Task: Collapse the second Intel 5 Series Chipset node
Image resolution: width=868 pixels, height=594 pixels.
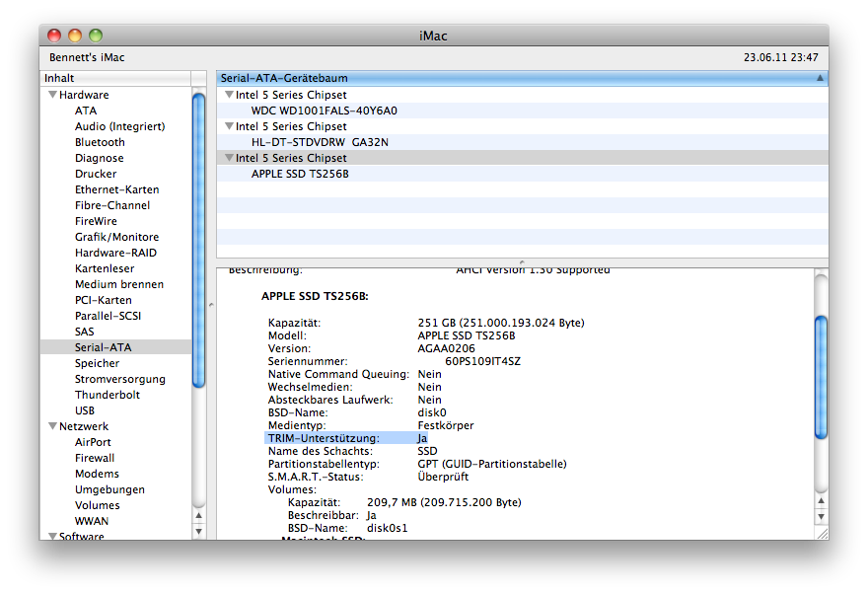Action: click(229, 126)
